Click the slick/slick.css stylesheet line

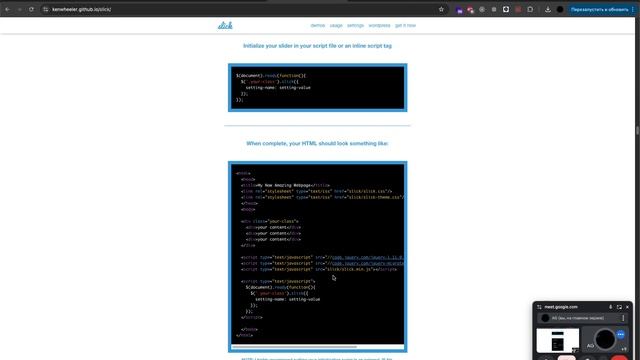pos(316,191)
